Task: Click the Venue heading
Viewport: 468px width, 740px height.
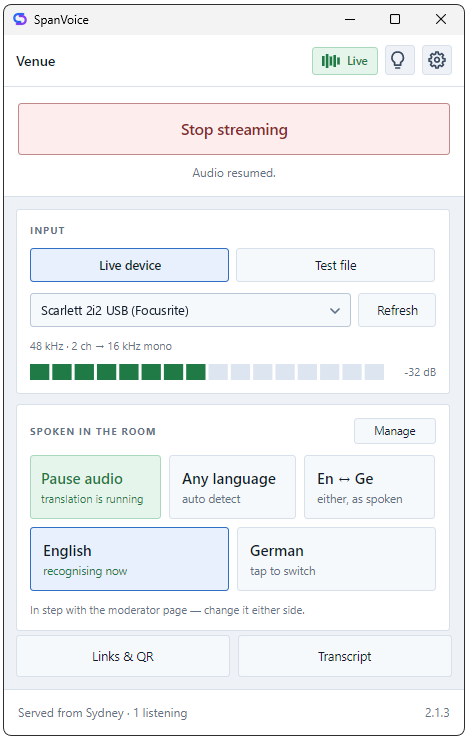Action: (x=36, y=61)
